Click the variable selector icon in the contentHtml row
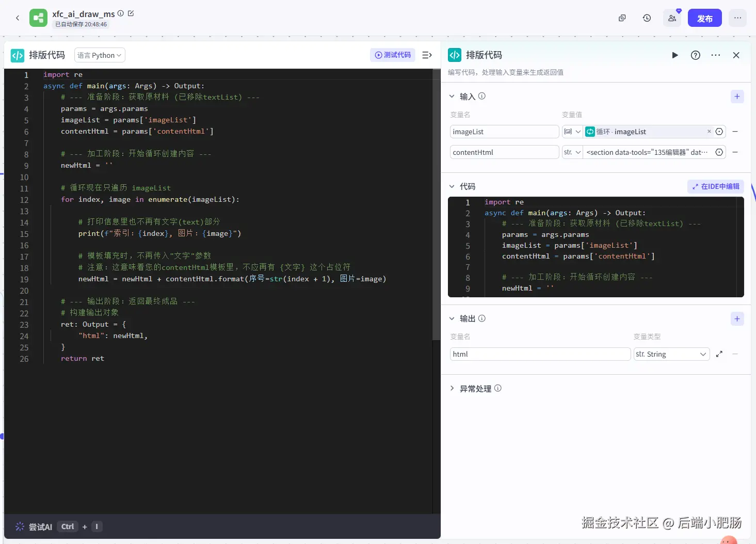The width and height of the screenshot is (756, 544). [x=719, y=152]
